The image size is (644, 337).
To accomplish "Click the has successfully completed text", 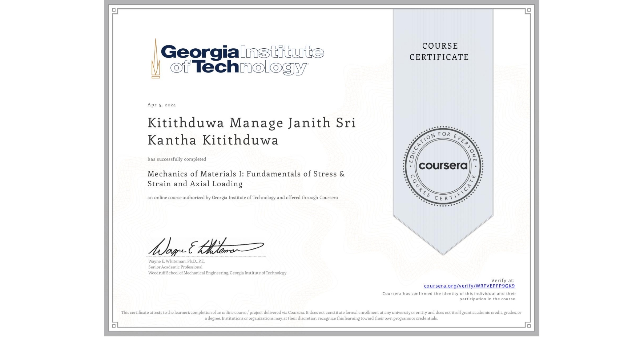I will [x=177, y=159].
